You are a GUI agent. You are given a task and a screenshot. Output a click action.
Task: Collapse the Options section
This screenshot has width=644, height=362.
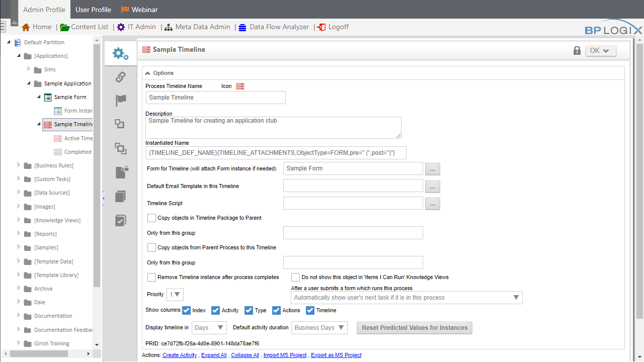click(x=147, y=73)
